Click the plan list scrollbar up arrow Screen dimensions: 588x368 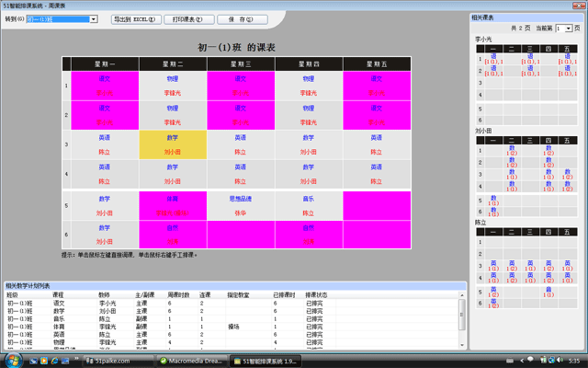(462, 295)
